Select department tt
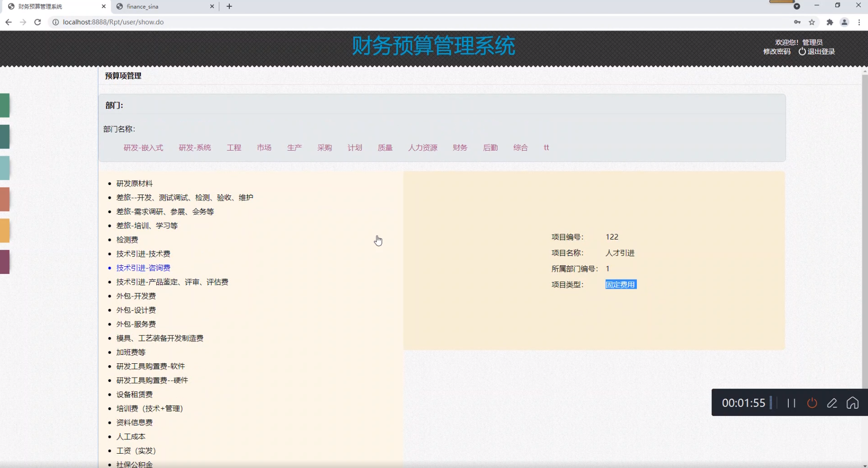The image size is (868, 468). point(547,148)
